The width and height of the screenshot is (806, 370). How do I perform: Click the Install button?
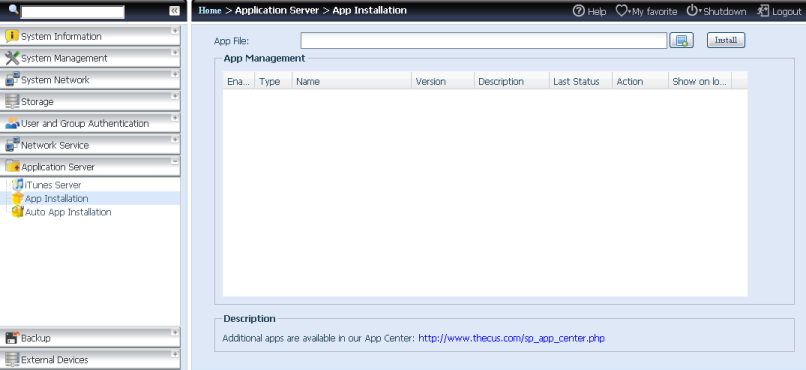click(x=726, y=40)
